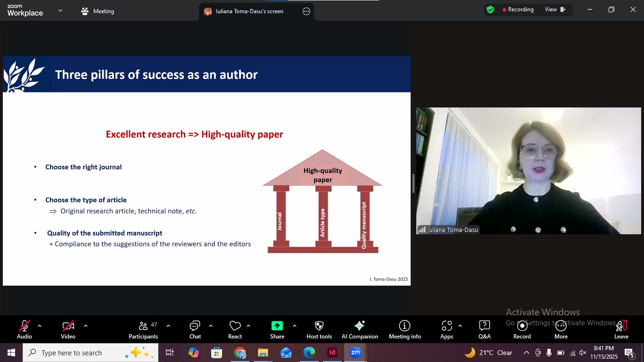Open the Q&A panel
This screenshot has width=644, height=362.
coord(484,329)
